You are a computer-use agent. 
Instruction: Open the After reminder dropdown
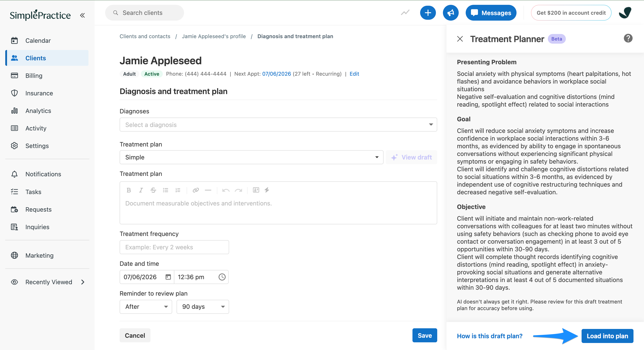(146, 307)
